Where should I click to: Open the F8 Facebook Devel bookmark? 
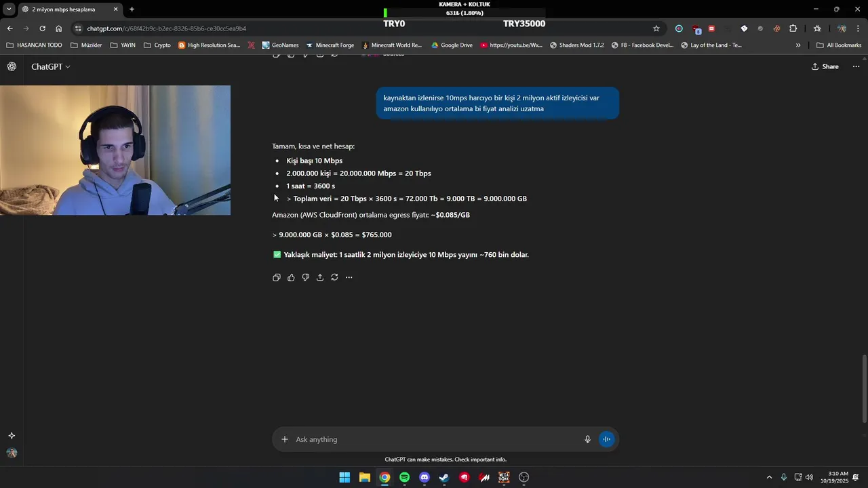642,45
